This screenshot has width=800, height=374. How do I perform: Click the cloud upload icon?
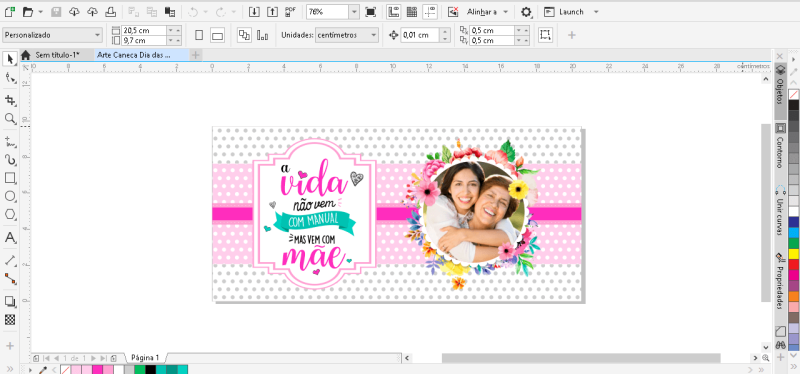pyautogui.click(x=92, y=11)
